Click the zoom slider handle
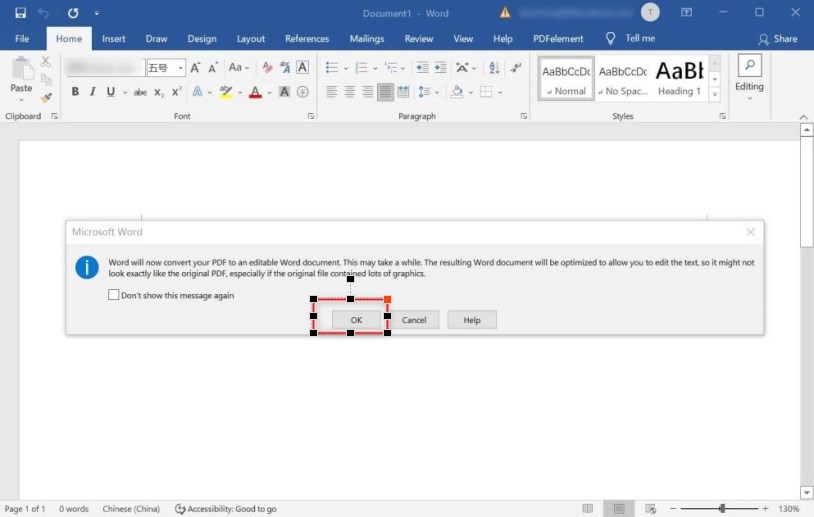 coord(722,509)
